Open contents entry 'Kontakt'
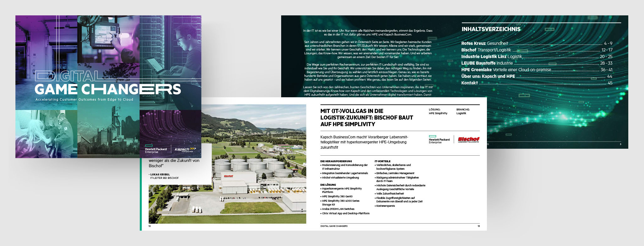 537,83
